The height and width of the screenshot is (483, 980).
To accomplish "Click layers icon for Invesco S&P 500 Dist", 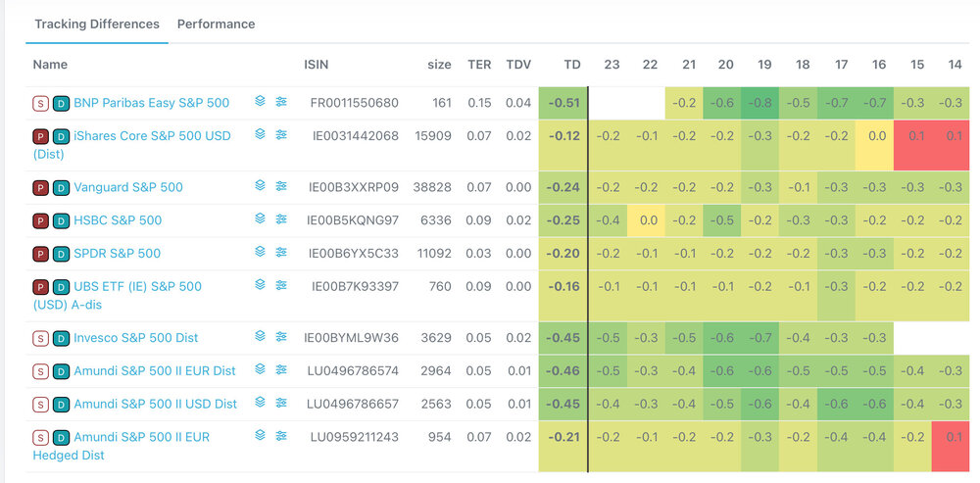I will point(261,336).
